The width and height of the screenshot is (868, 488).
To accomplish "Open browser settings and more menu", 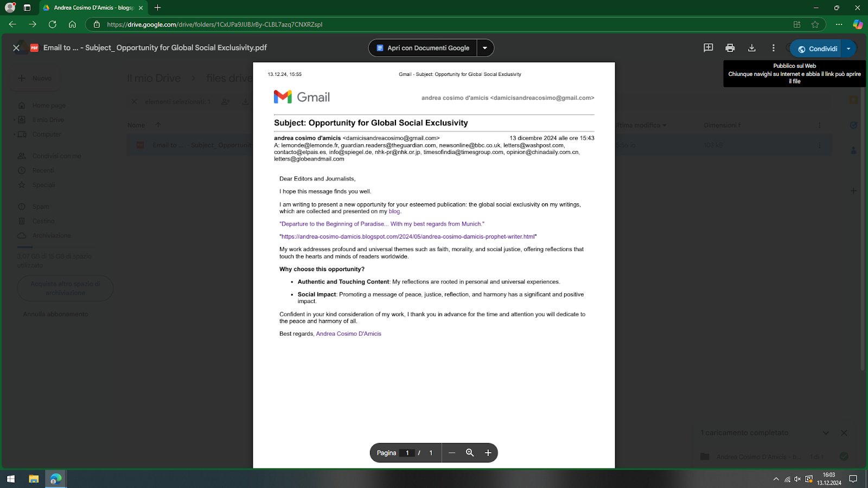I will click(839, 24).
